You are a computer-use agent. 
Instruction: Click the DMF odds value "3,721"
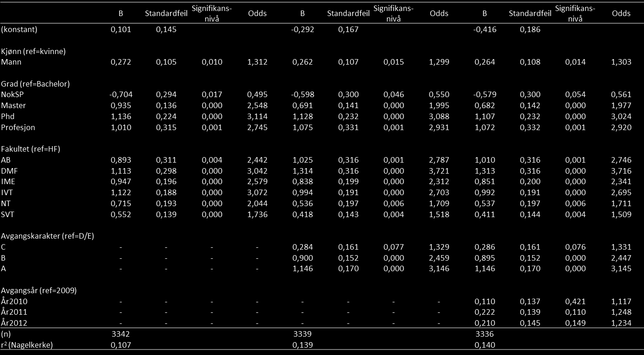click(x=439, y=171)
